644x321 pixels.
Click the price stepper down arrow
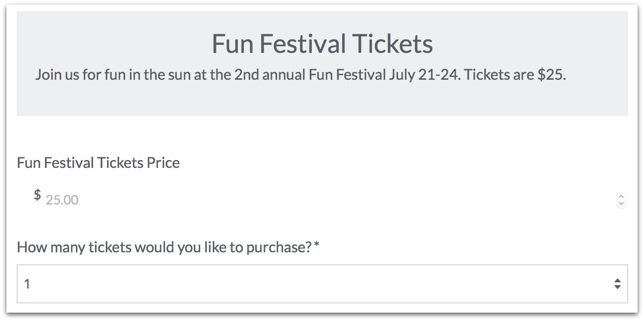pyautogui.click(x=621, y=204)
